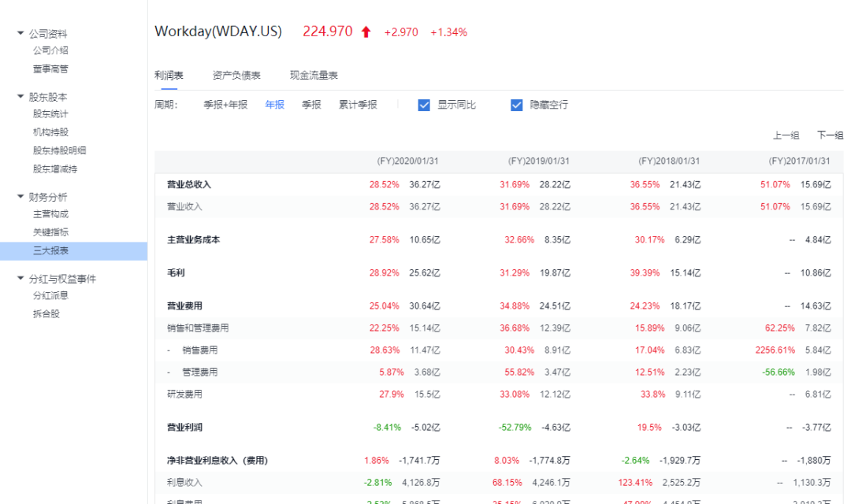Viewport: 851px width, 504px height.
Task: Switch to the 现金流量表 tab
Action: [x=314, y=76]
